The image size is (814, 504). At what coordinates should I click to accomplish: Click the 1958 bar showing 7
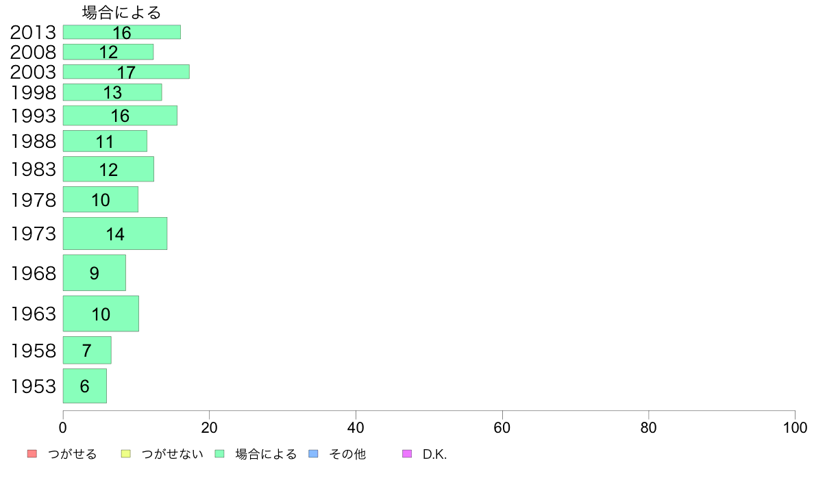(x=87, y=351)
